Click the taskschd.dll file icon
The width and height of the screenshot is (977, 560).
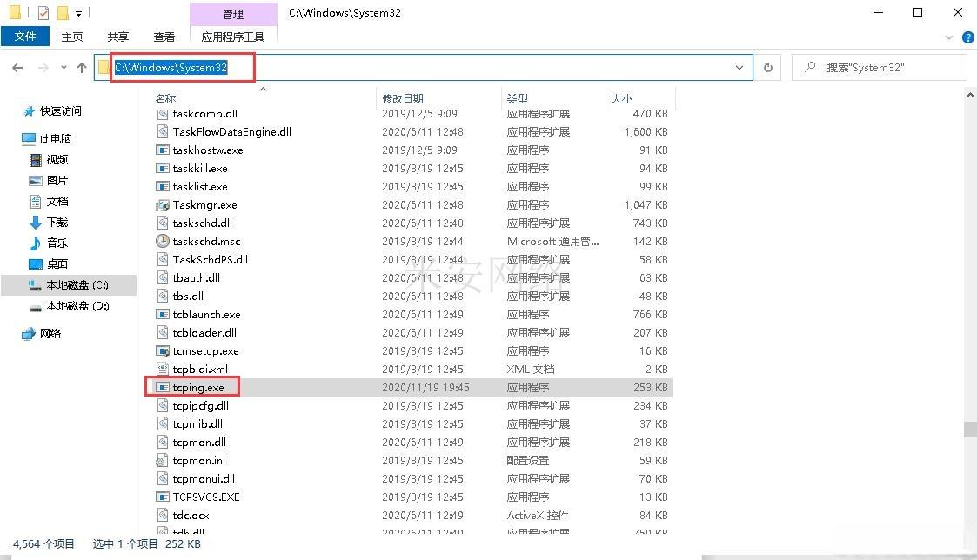(162, 223)
